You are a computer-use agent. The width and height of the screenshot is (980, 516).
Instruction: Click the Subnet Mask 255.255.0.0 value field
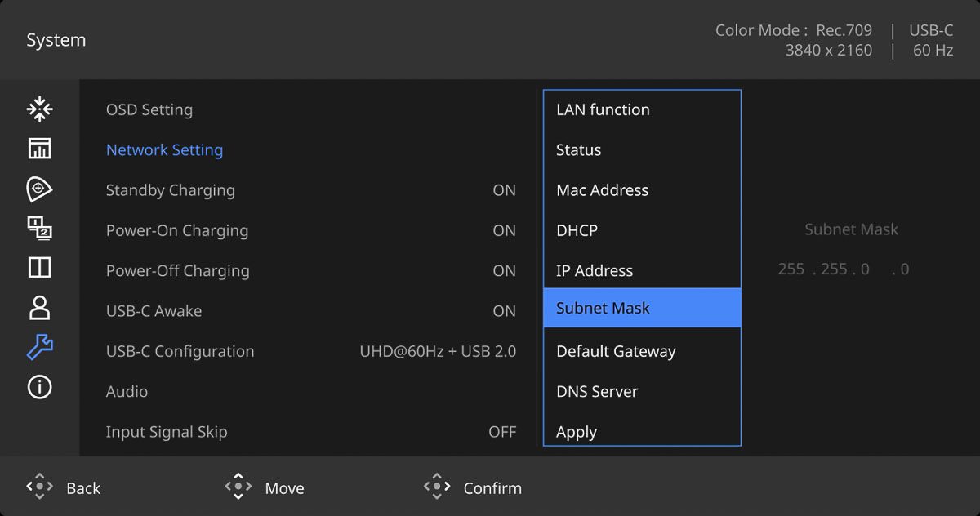click(x=844, y=269)
